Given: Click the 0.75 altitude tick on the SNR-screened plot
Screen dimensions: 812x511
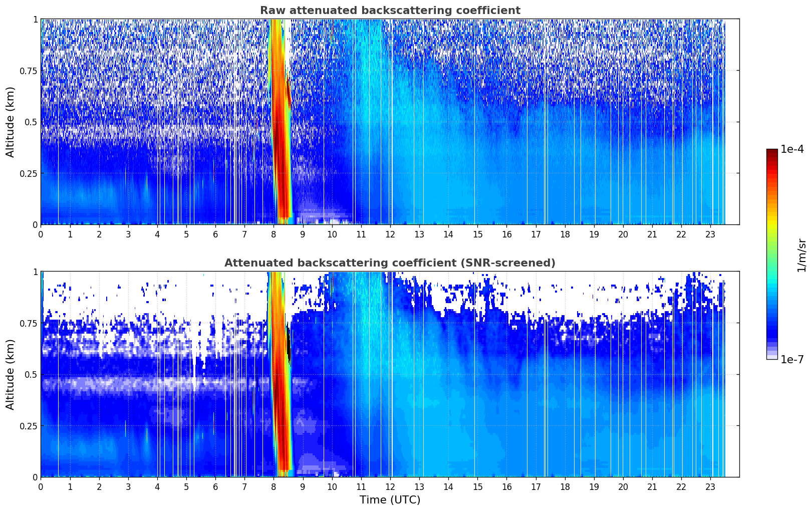Looking at the screenshot, I should 29,323.
